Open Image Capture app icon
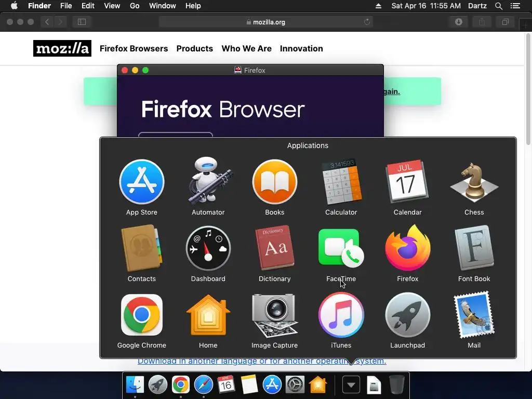532x399 pixels. (x=275, y=315)
